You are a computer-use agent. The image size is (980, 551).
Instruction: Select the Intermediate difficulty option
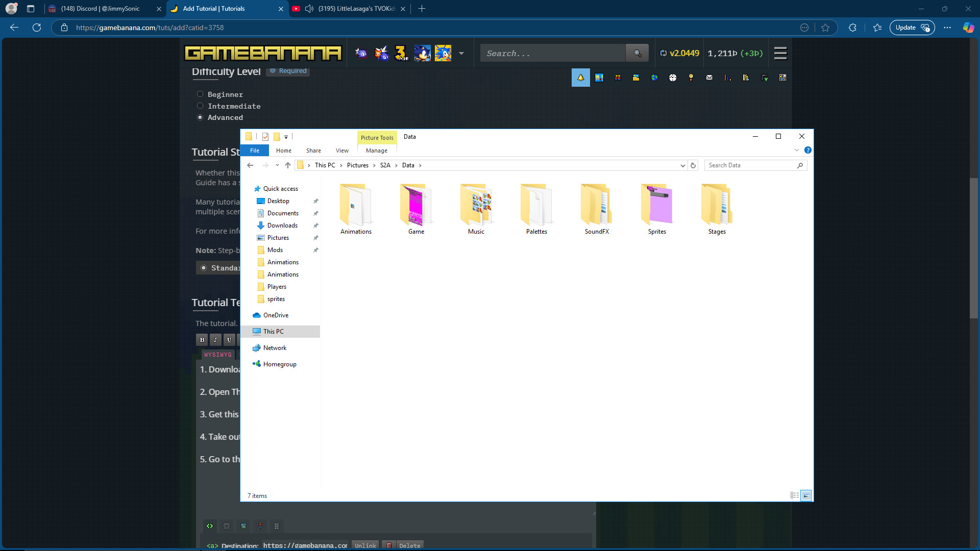[200, 106]
